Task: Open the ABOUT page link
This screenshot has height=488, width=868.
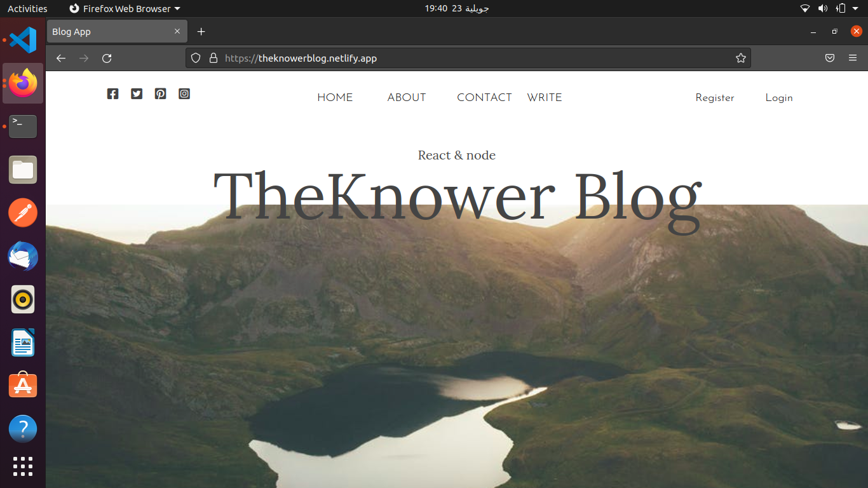Action: (407, 98)
